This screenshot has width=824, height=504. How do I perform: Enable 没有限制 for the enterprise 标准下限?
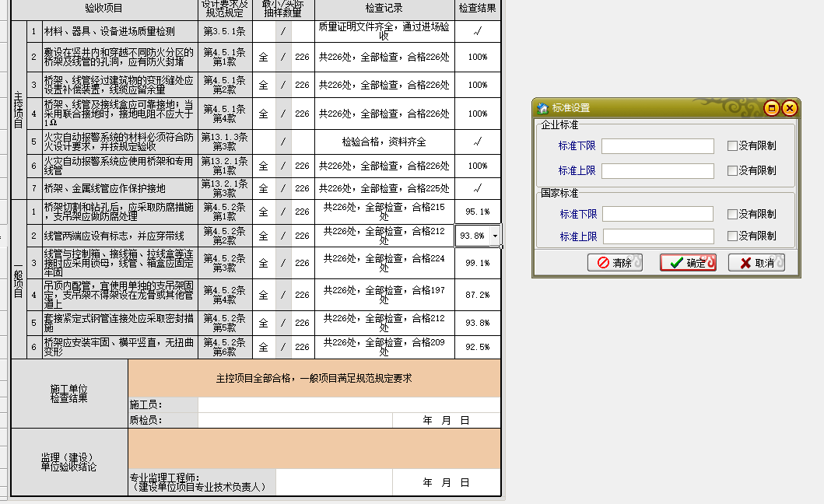[731, 145]
